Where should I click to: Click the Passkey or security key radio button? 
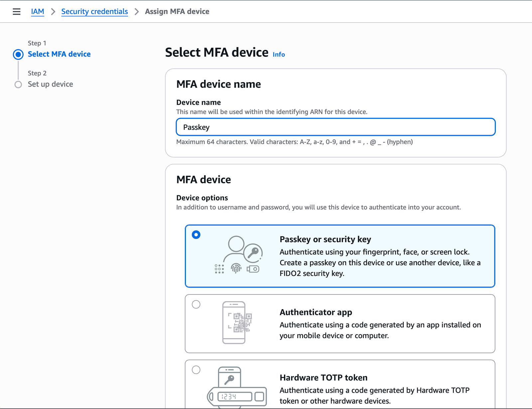[x=196, y=235]
